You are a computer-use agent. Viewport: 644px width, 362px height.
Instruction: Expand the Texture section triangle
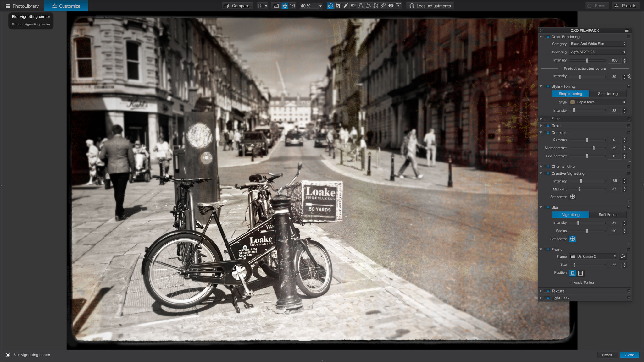coord(541,291)
